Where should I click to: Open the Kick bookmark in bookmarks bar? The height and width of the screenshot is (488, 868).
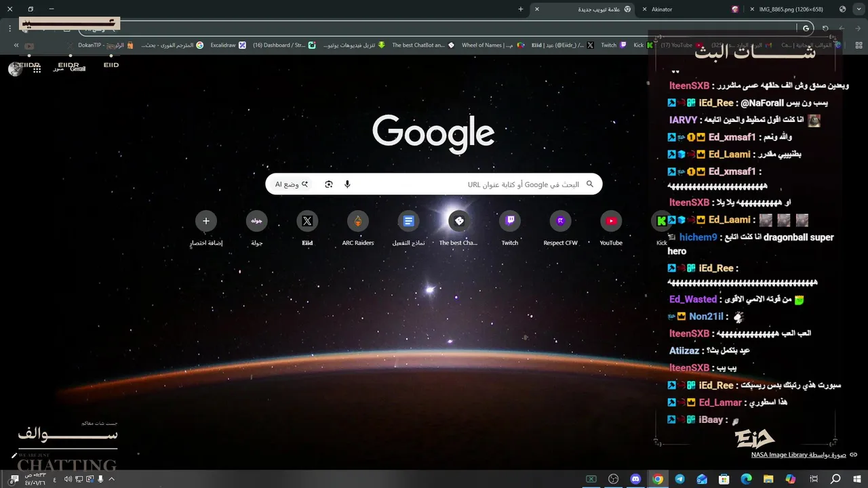(643, 45)
